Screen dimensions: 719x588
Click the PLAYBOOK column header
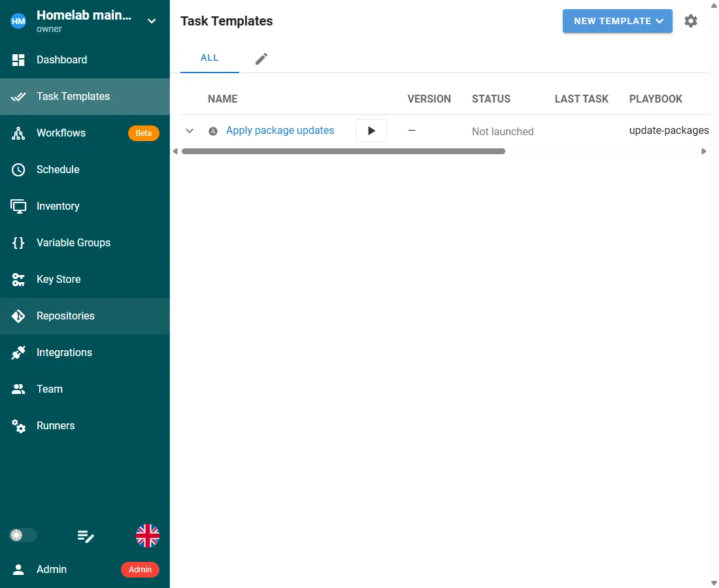click(x=656, y=99)
